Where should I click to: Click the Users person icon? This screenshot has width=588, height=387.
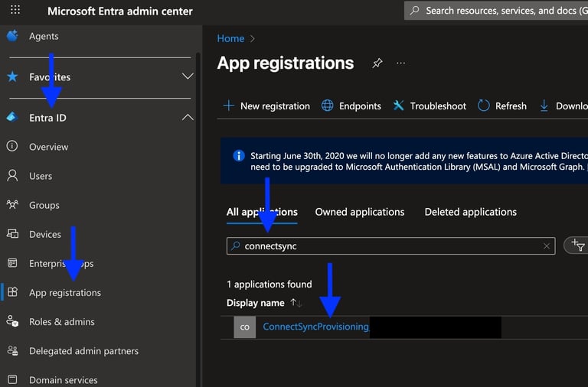click(12, 175)
